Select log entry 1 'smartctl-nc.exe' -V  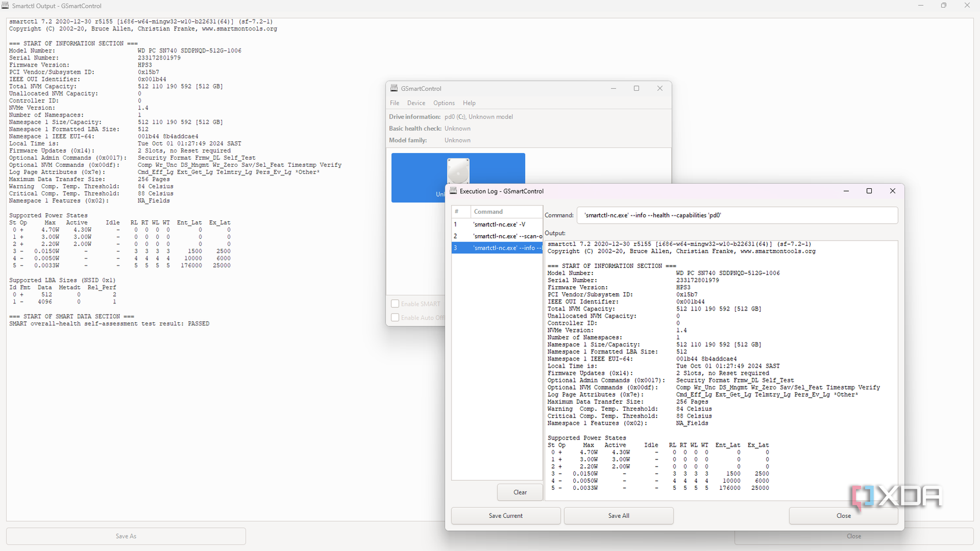(499, 224)
